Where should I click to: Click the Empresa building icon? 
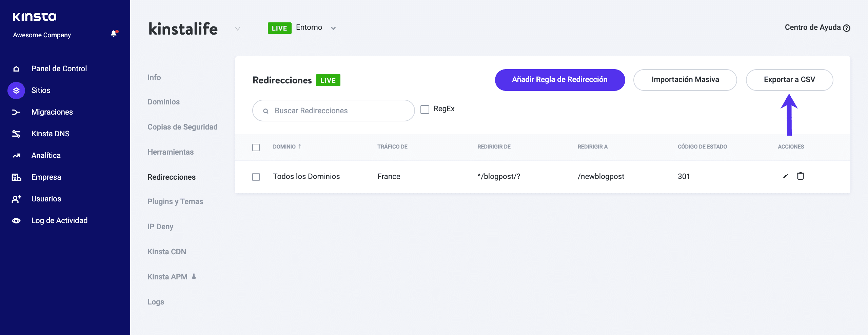(x=16, y=177)
